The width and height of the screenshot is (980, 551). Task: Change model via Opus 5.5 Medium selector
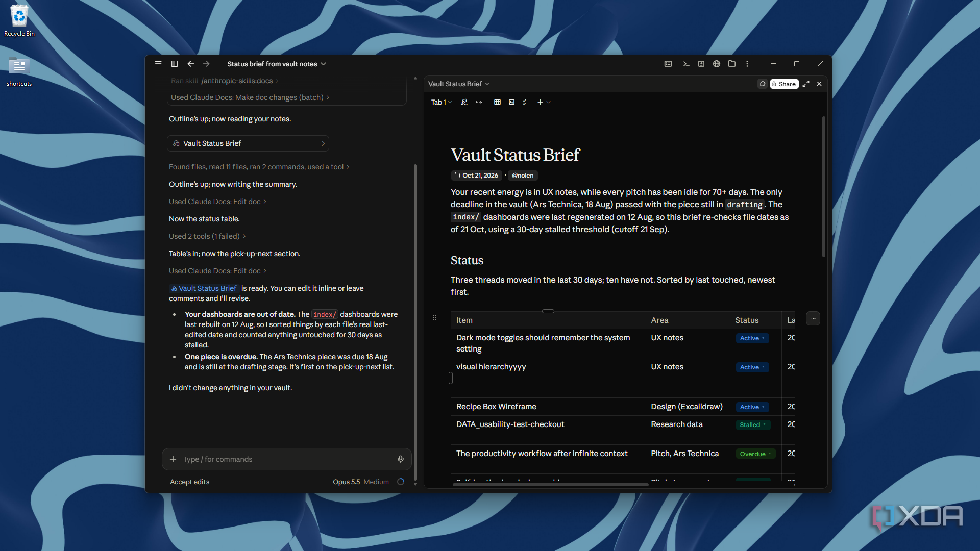coord(361,482)
